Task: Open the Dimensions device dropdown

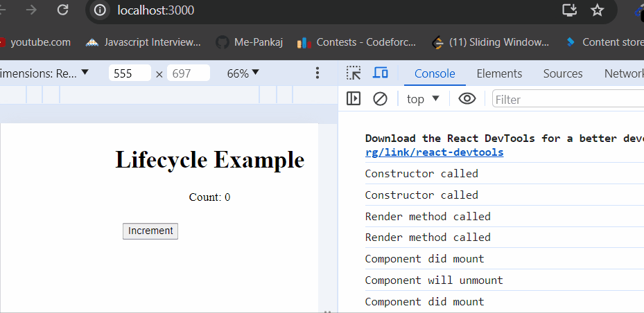Action: coord(44,73)
